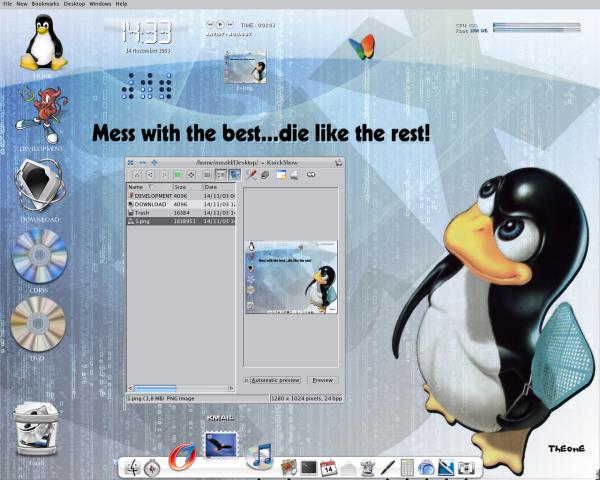Launch the music note player in dock
Viewport: 600px width, 480px height.
tap(259, 456)
